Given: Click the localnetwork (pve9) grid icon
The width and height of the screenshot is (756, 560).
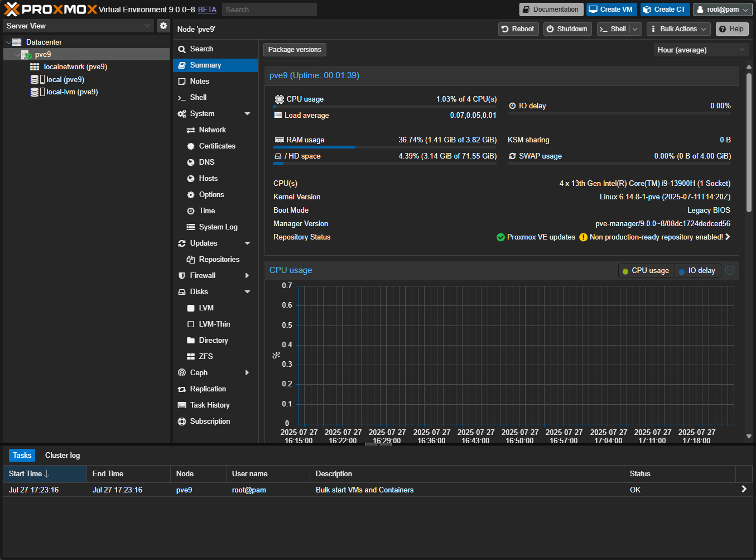Looking at the screenshot, I should (35, 67).
